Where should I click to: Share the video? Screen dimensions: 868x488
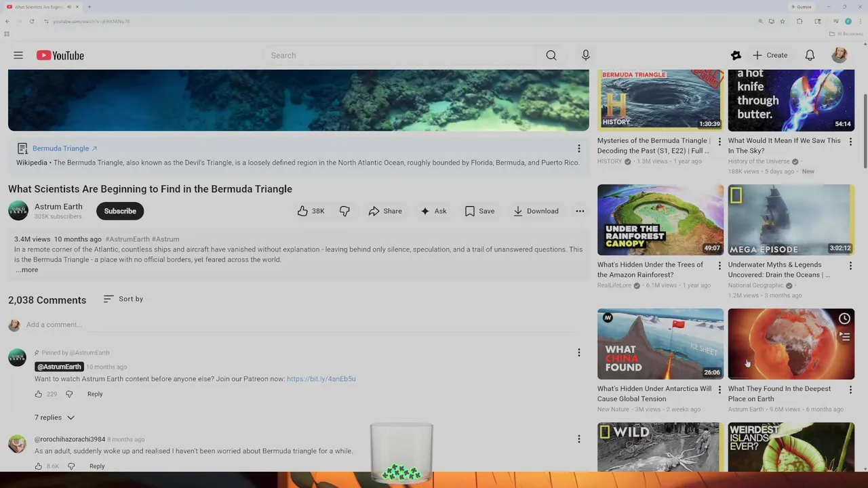[x=385, y=211]
